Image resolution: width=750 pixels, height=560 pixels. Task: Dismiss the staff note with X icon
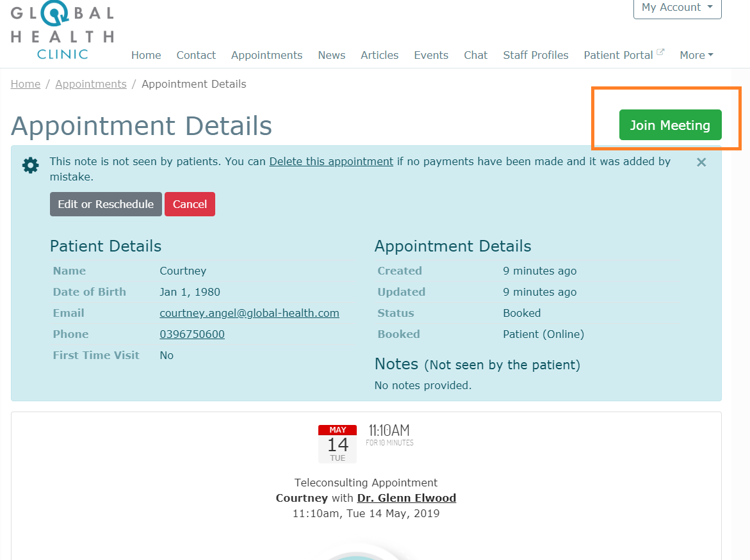click(701, 163)
